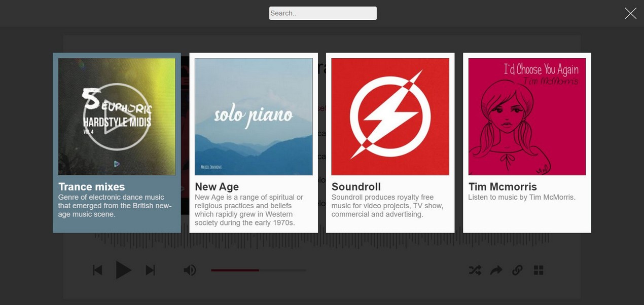Open the Soundroll lightning bolt cover
Screen dimensions: 644x305
coord(390,117)
